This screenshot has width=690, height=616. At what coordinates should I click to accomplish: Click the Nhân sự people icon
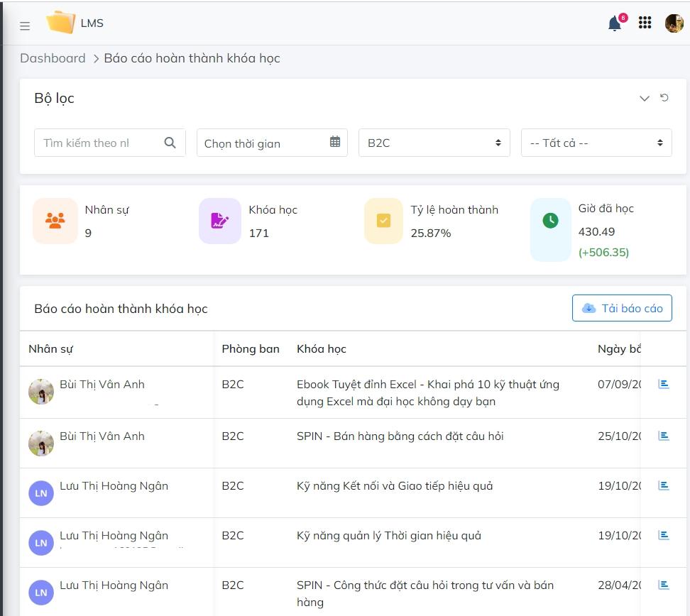point(55,220)
